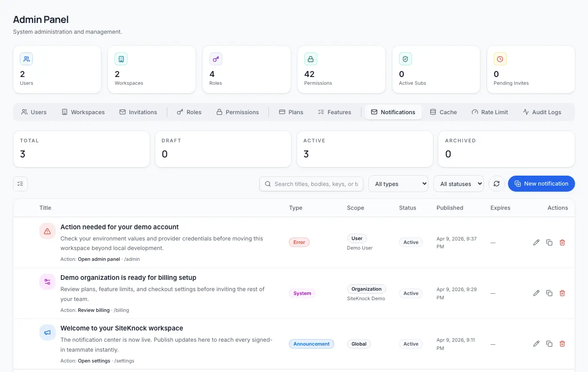Click the 'Review billing' action text
Screen dimensions: 588x372
tap(94, 310)
